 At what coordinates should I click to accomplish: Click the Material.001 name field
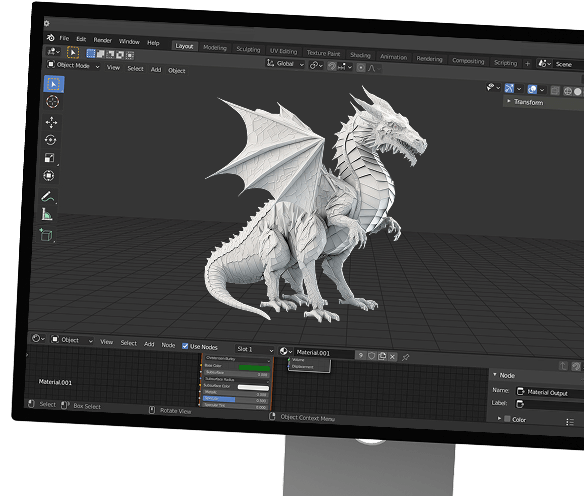click(324, 353)
